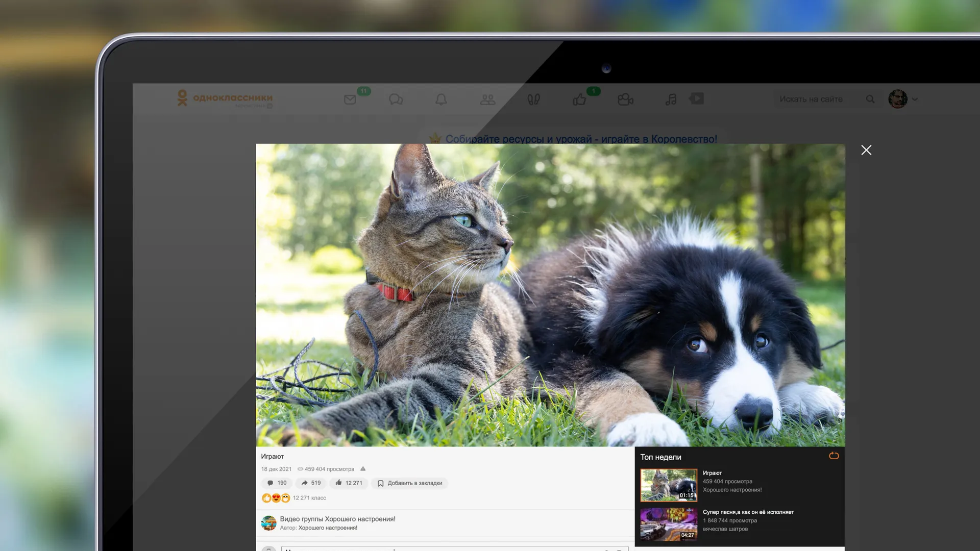Viewport: 980px width, 551px height.
Task: Toggle autoplay loop in Топ недели
Action: point(834,456)
